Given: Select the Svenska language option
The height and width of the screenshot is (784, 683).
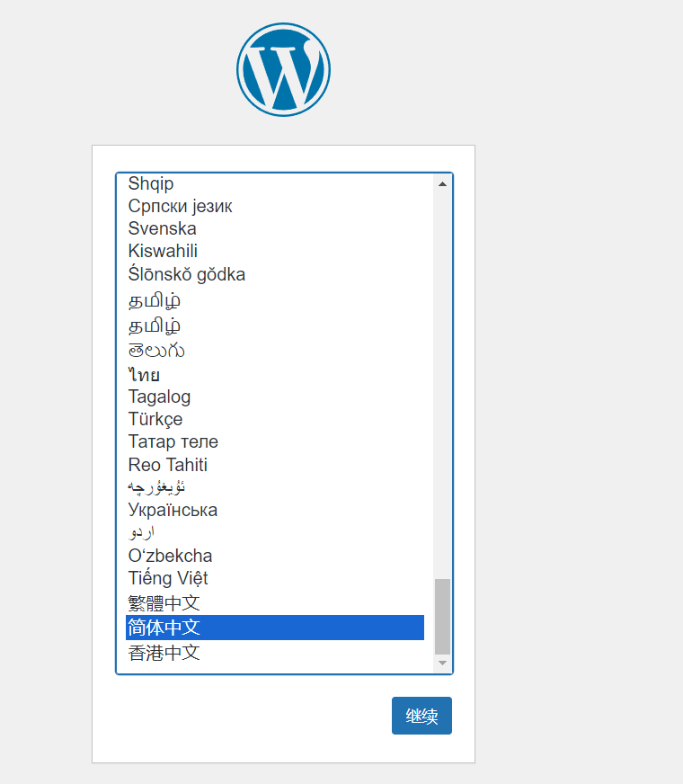Looking at the screenshot, I should (162, 228).
